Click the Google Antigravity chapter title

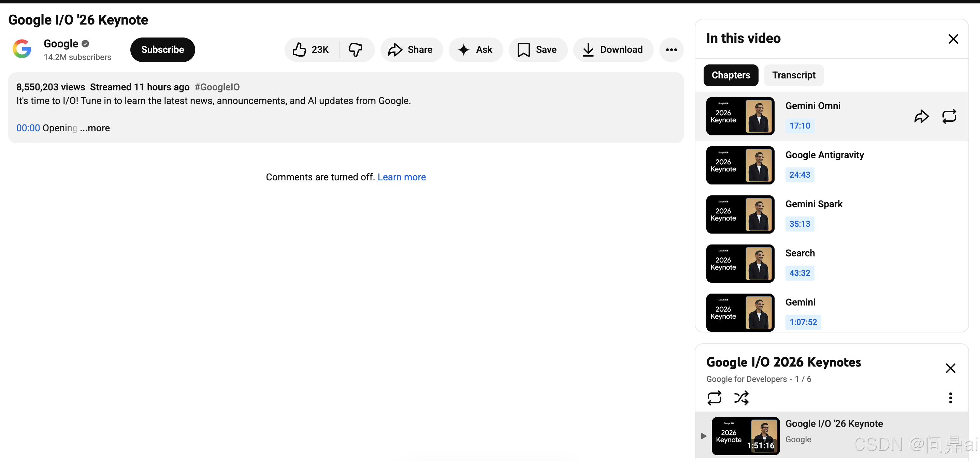[x=824, y=155]
